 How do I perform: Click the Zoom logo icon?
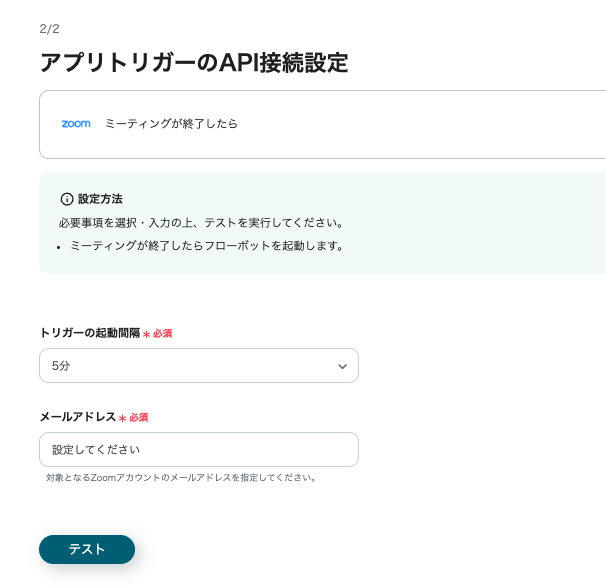click(x=76, y=124)
